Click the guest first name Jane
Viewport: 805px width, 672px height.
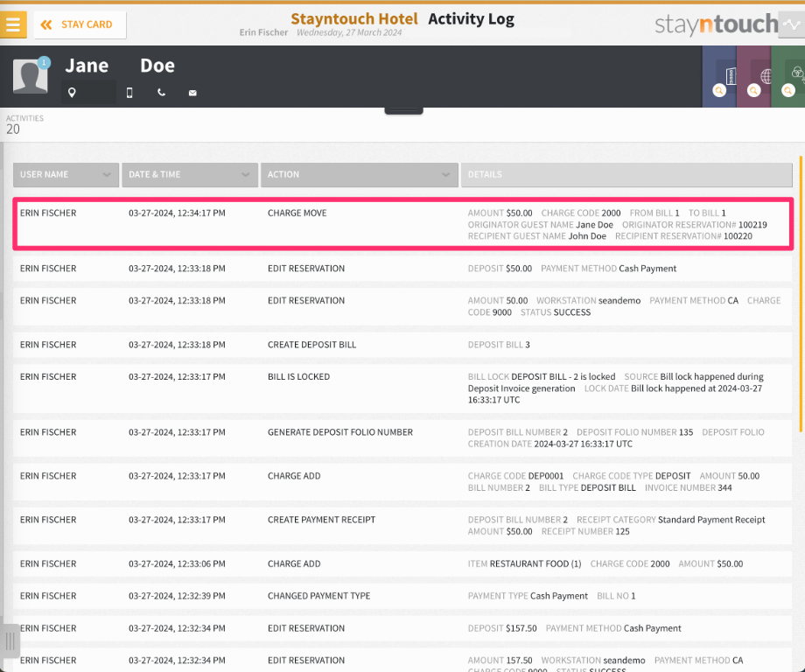(x=87, y=66)
